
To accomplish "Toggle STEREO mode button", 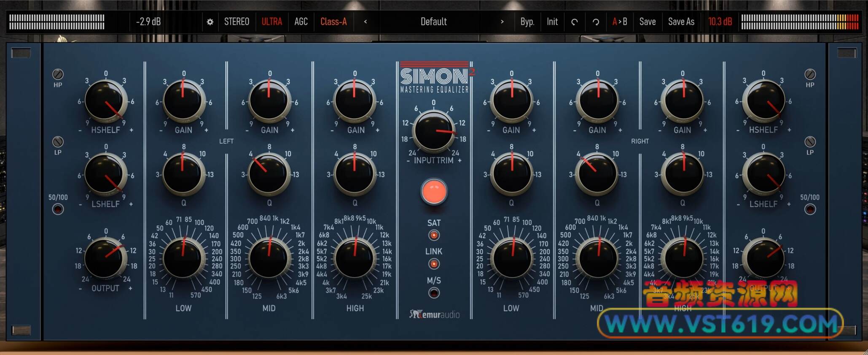I will (x=236, y=22).
